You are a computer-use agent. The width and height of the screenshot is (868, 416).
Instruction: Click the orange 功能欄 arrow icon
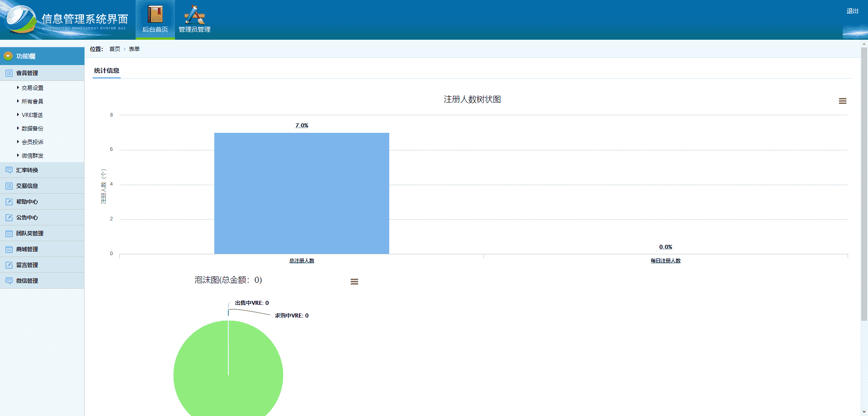click(x=8, y=56)
